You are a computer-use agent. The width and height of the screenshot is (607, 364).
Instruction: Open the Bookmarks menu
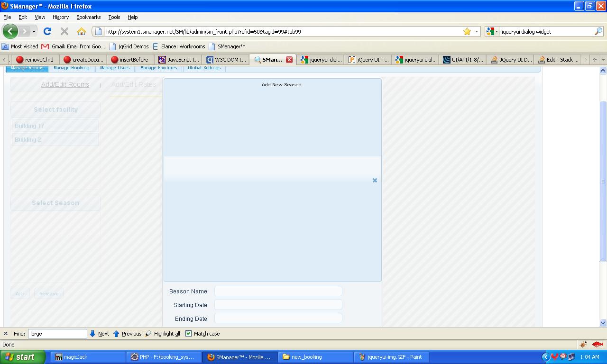pos(88,17)
